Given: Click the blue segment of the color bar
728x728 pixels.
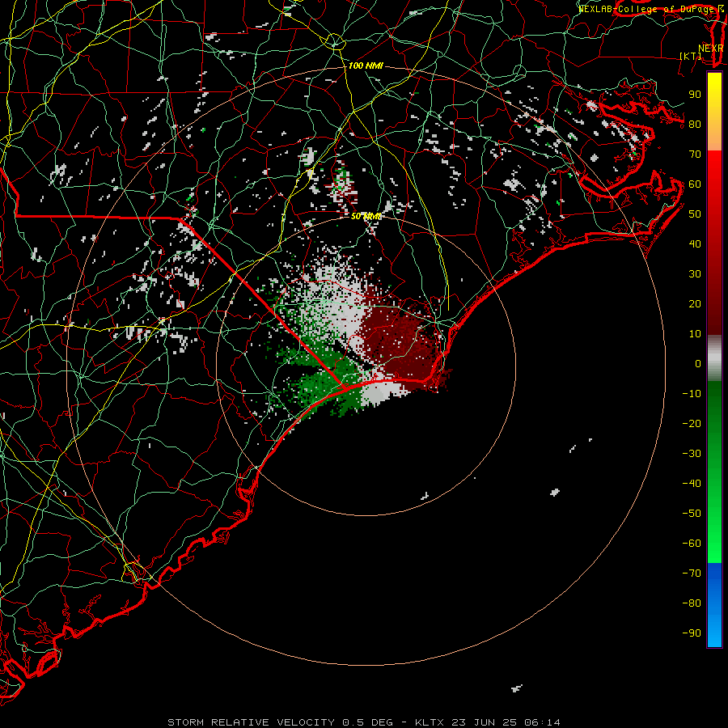Looking at the screenshot, I should point(714,605).
